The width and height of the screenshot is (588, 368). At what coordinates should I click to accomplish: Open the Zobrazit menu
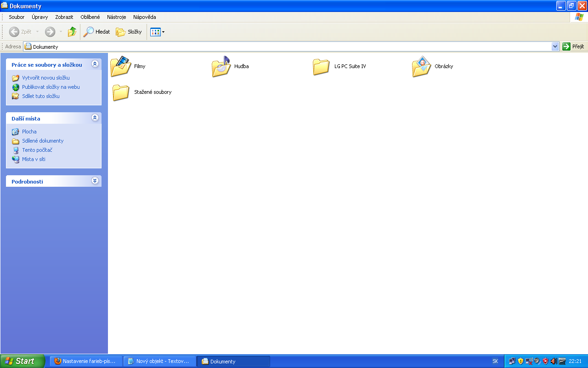pyautogui.click(x=64, y=17)
